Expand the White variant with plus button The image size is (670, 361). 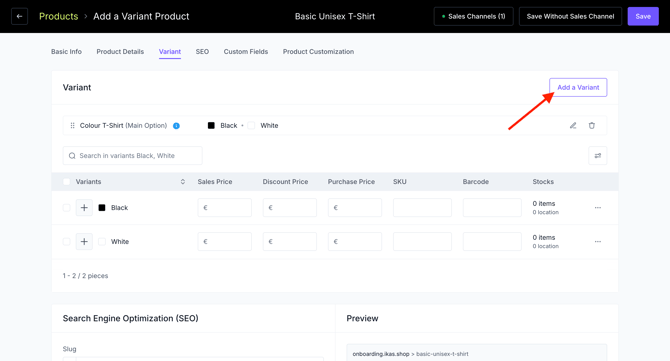pos(84,241)
